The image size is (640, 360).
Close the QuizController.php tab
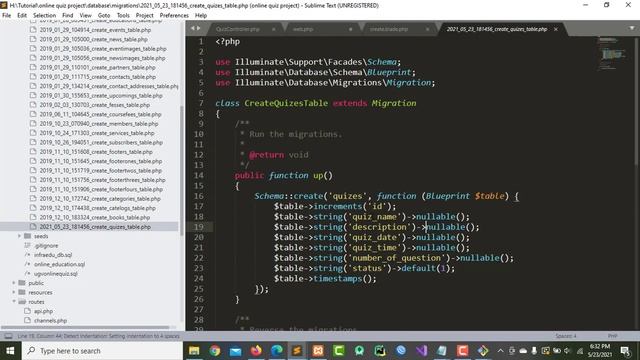(273, 29)
